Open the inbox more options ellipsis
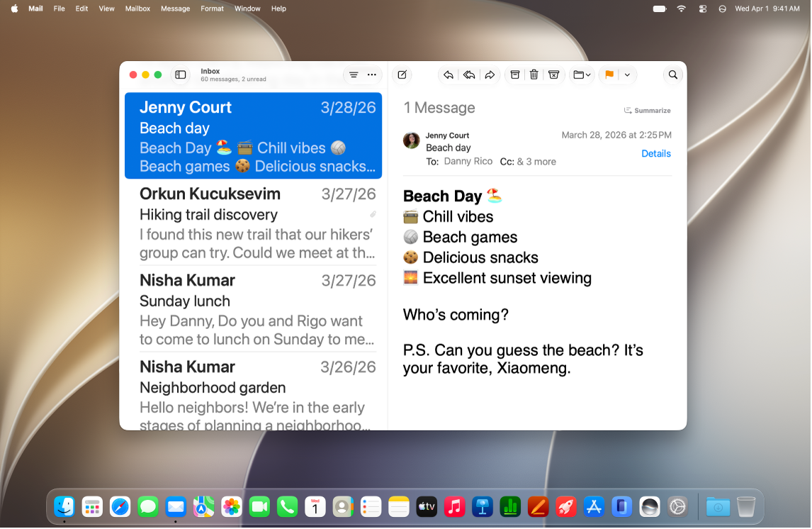This screenshot has height=529, width=812. [x=372, y=75]
